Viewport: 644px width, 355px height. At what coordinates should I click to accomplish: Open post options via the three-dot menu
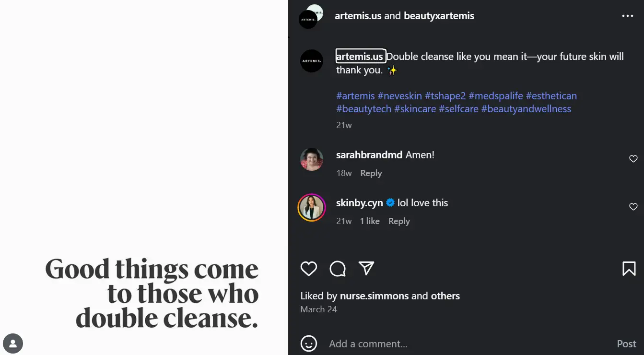tap(627, 15)
